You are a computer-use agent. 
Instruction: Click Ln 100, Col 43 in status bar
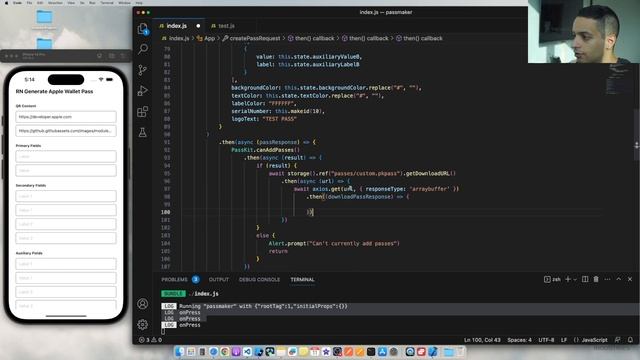tap(482, 340)
